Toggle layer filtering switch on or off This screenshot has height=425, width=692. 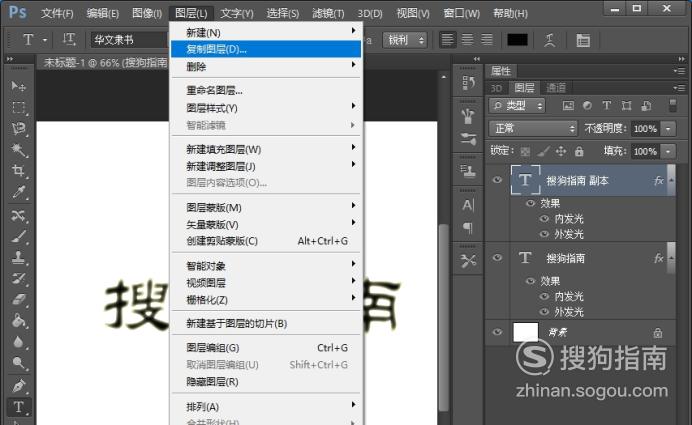point(672,105)
